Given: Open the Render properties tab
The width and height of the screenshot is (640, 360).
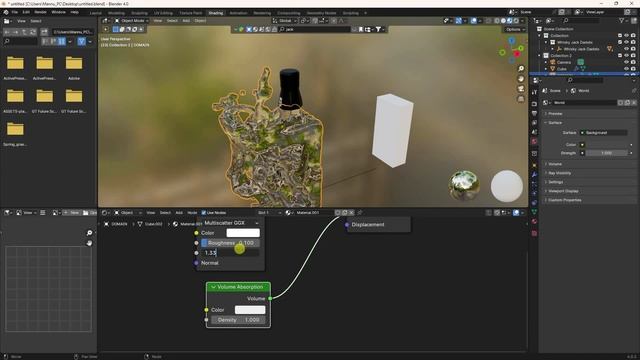Looking at the screenshot, I should pos(534,104).
